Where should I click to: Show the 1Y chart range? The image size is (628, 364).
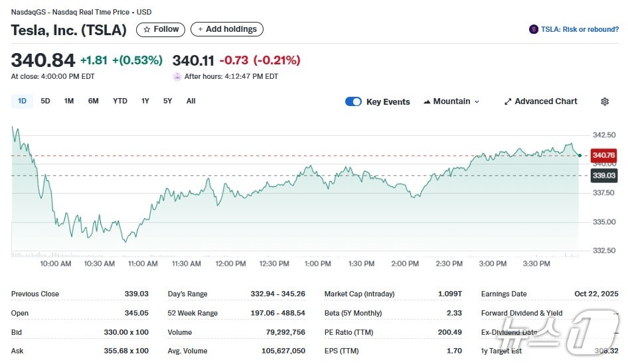[145, 101]
